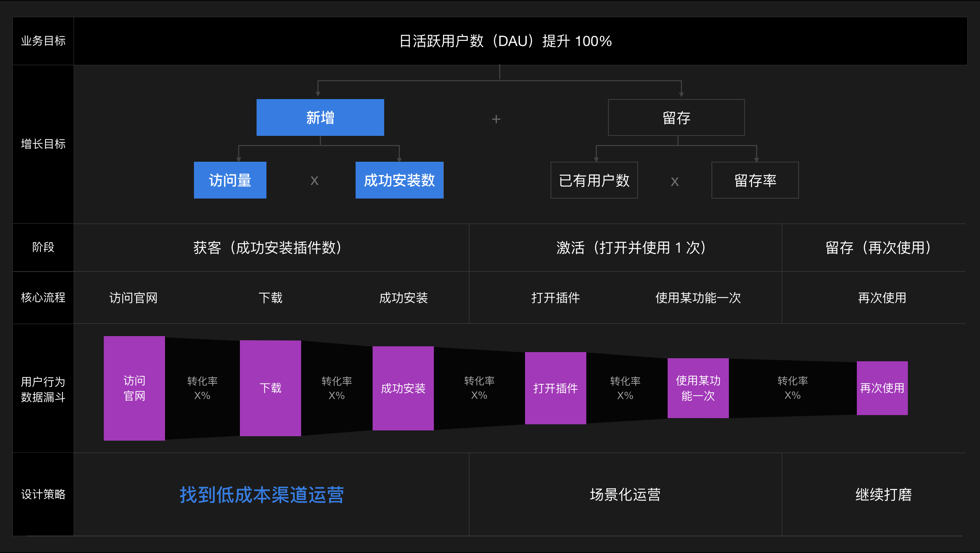Viewport: 980px width, 553px height.
Task: Click the blue 找到低成本渠道运营 text
Action: [x=262, y=495]
